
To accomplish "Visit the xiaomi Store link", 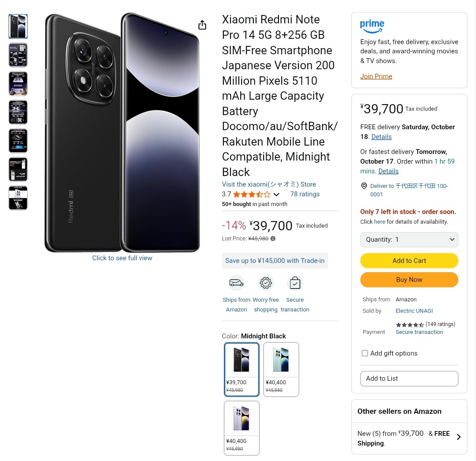I will pos(269,184).
